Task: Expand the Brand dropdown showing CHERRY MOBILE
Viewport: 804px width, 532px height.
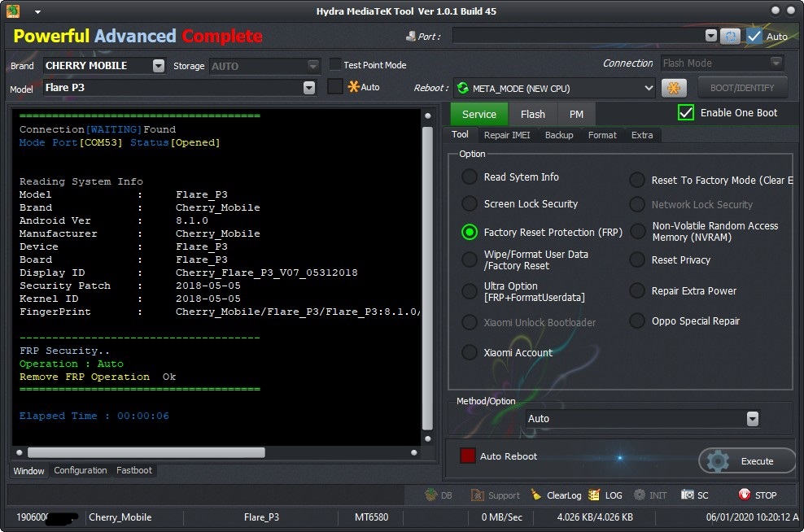Action: 158,66
